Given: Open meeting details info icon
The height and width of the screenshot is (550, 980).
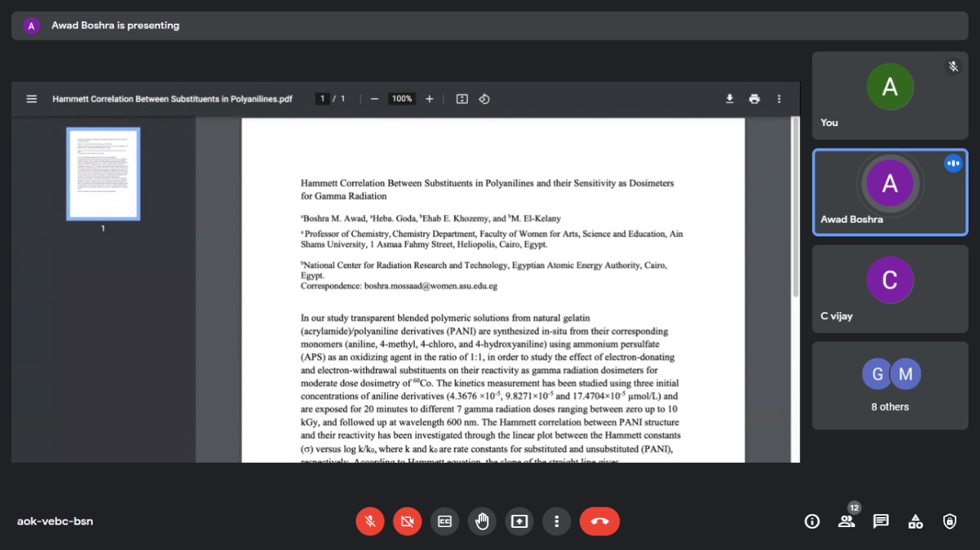Looking at the screenshot, I should (812, 522).
